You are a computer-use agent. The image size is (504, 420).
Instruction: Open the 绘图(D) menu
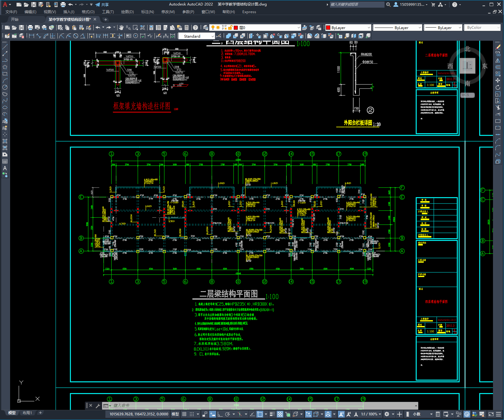(127, 12)
